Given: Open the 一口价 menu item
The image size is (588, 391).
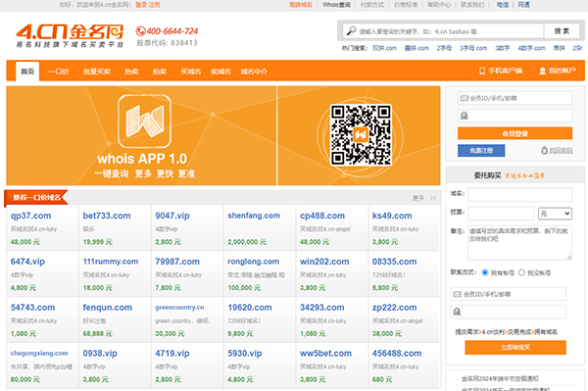Looking at the screenshot, I should click(59, 72).
